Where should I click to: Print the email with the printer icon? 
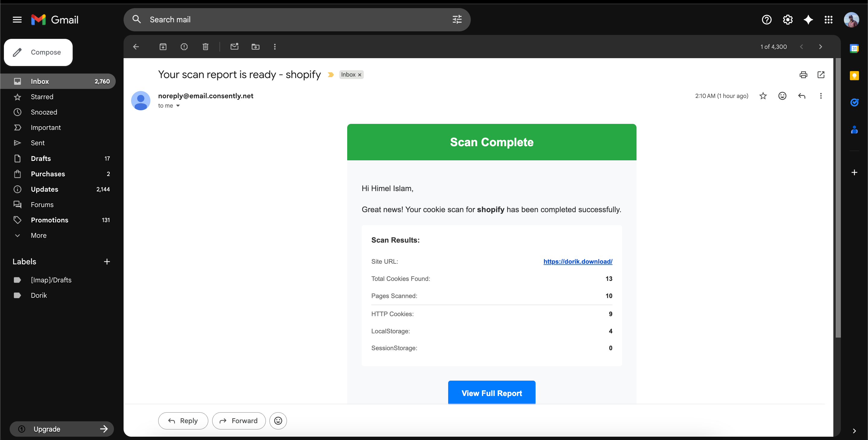803,74
